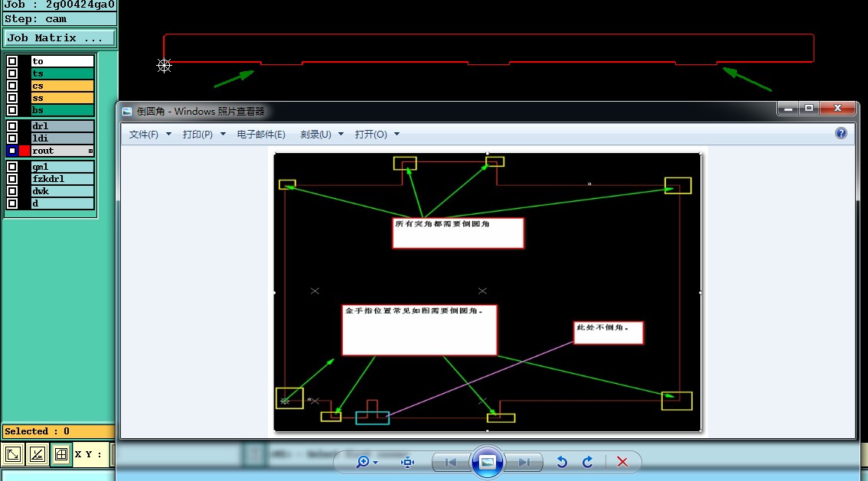The width and height of the screenshot is (868, 481).
Task: Open Photo Viewer help
Action: 841,133
